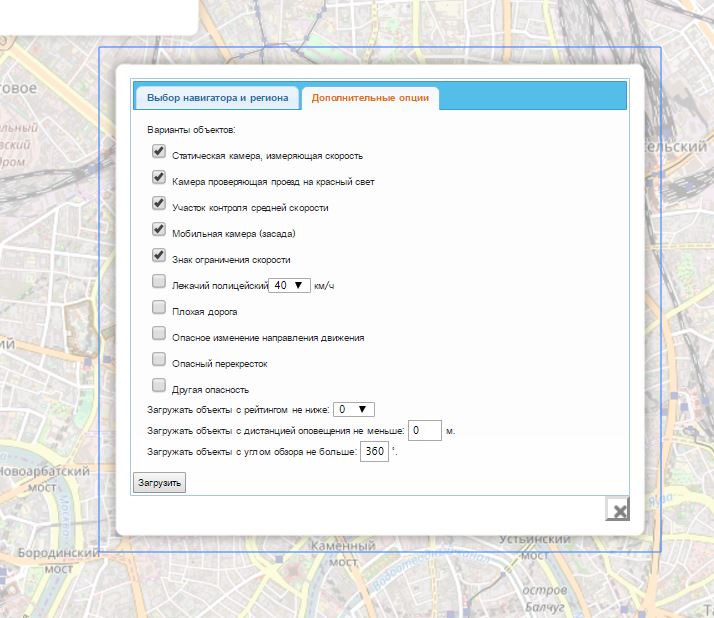714x618 pixels.
Task: Focus the viewing angle field showing 360
Action: point(374,452)
